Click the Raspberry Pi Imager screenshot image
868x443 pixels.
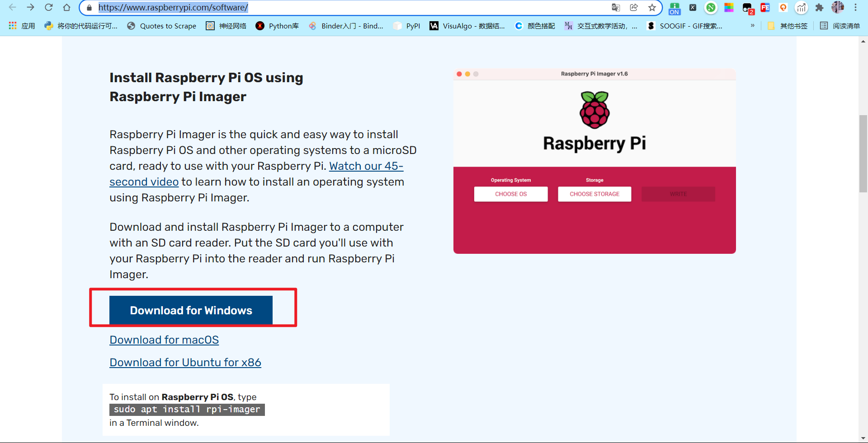coord(594,161)
